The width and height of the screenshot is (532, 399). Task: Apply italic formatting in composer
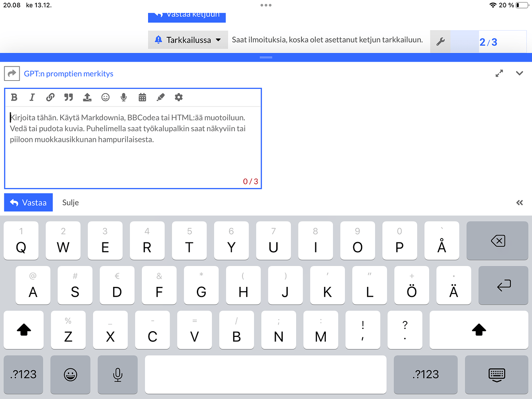[32, 98]
